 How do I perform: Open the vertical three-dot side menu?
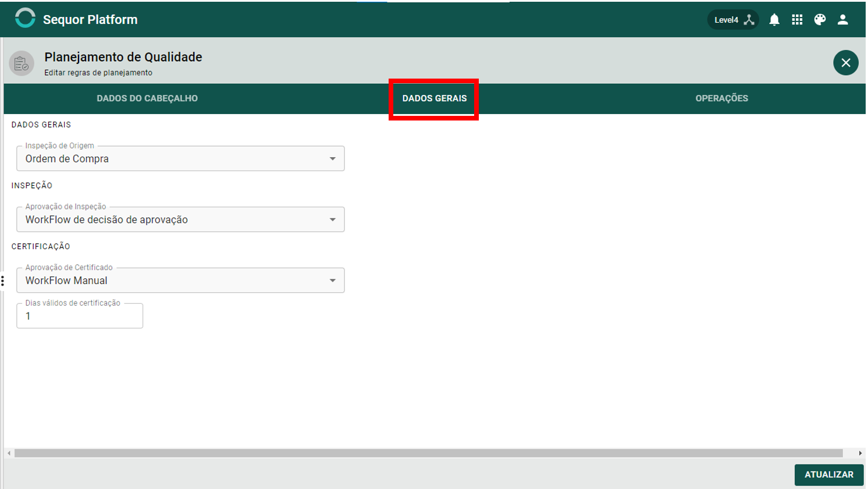(x=3, y=281)
